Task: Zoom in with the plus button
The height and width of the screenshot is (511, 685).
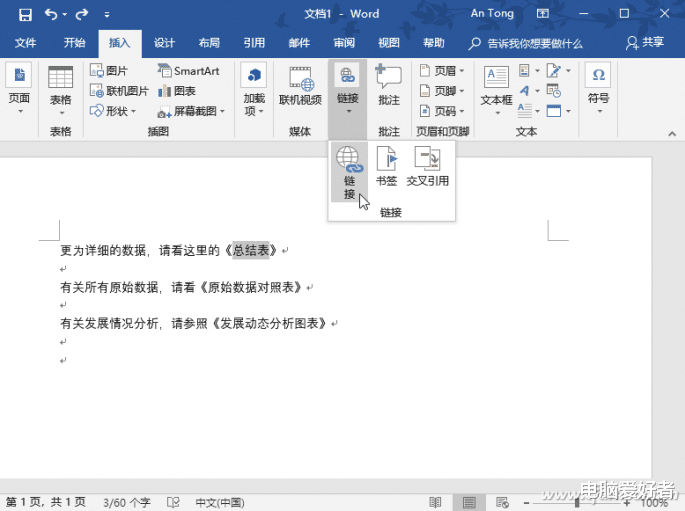Action: (x=627, y=503)
